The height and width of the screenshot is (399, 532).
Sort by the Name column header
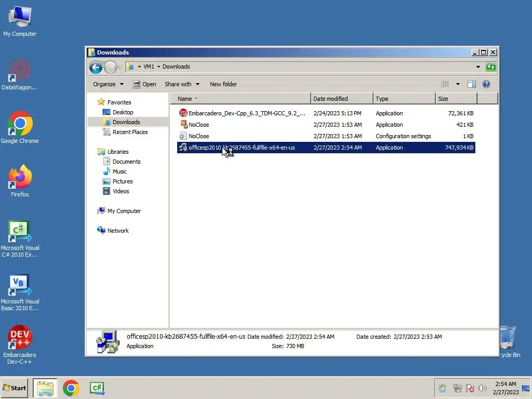(x=240, y=99)
